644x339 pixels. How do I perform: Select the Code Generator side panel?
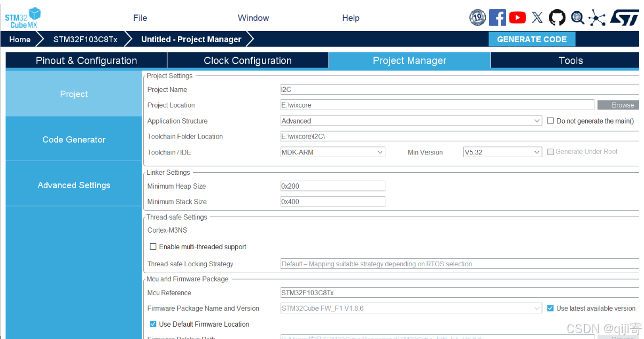click(x=74, y=140)
